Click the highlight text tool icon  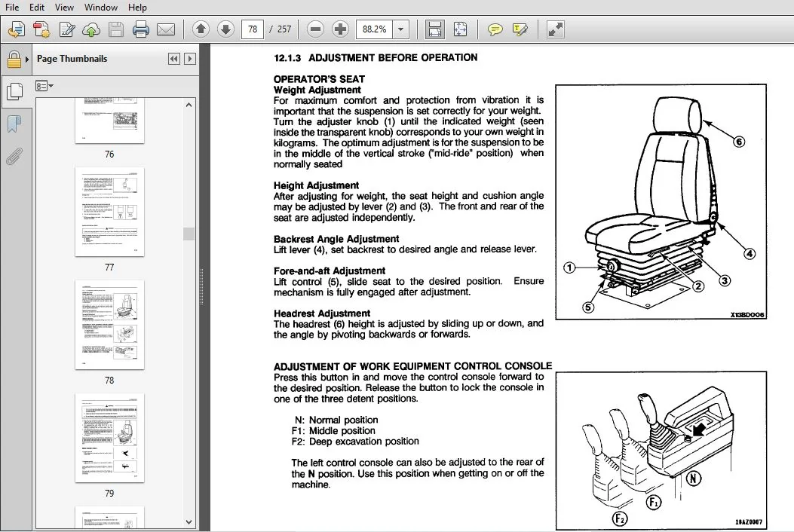[520, 29]
